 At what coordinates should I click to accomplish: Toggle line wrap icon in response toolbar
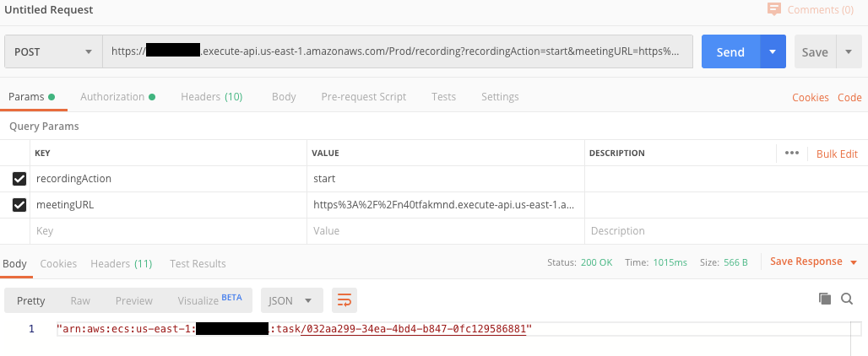tap(344, 300)
